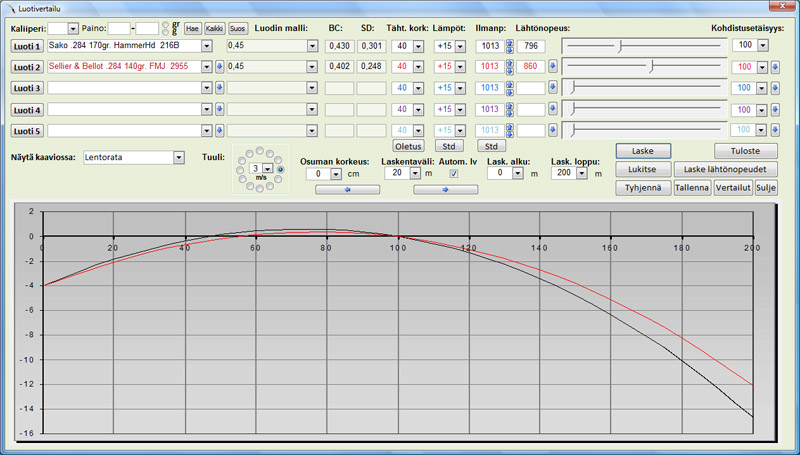800x455 pixels.
Task: Select the g weight unit radio button
Action: [165, 32]
